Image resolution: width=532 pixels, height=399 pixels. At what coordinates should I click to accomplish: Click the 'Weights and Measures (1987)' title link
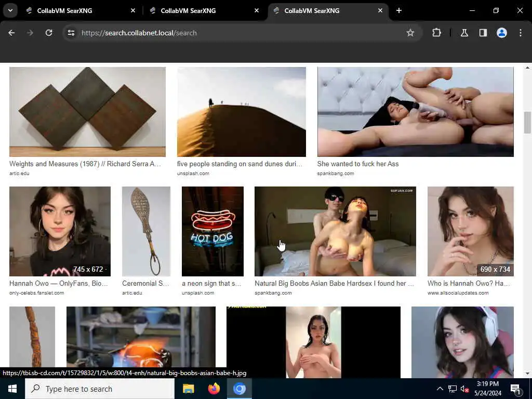[x=85, y=164]
